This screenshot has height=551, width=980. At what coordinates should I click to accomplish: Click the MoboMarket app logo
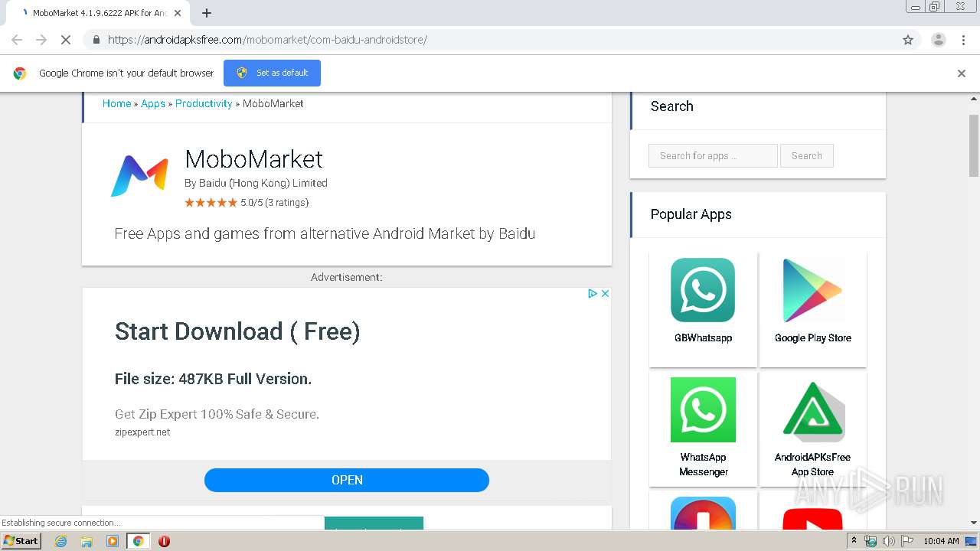pos(139,176)
